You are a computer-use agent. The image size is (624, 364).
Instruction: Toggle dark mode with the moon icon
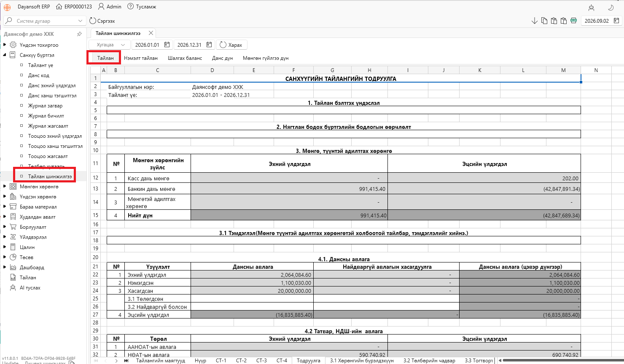click(610, 7)
